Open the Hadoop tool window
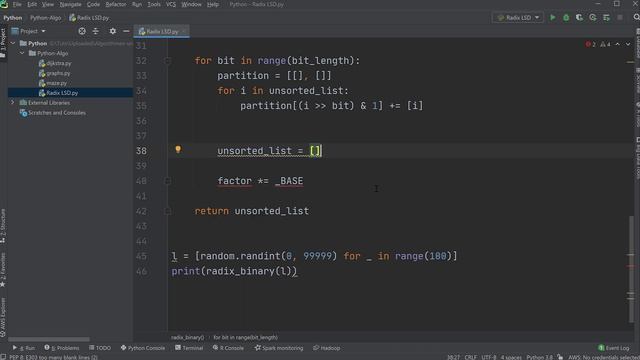Viewport: 640px width, 360px height. pyautogui.click(x=327, y=348)
